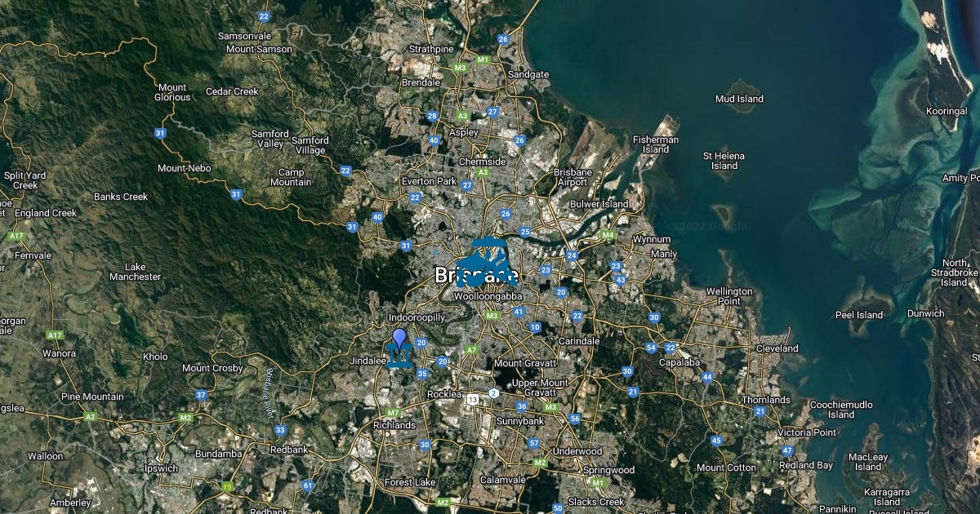Click the Pine Mountain label
980x514 pixels.
(92, 397)
